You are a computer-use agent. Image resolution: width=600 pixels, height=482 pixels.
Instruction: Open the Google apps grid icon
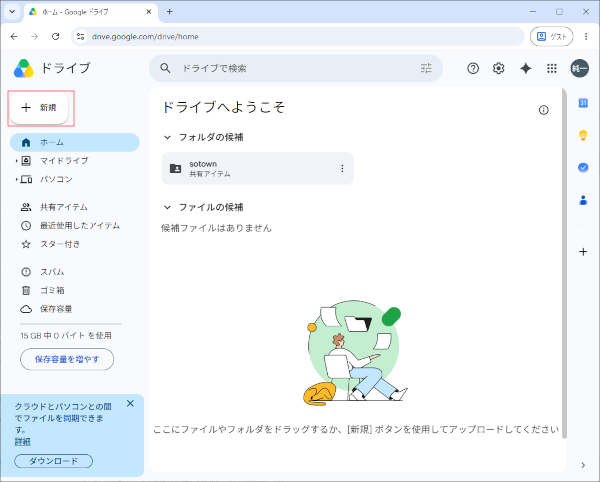pyautogui.click(x=552, y=68)
